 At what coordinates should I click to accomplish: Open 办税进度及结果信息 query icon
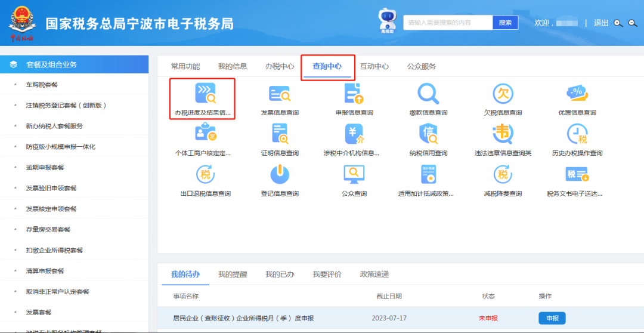point(205,93)
